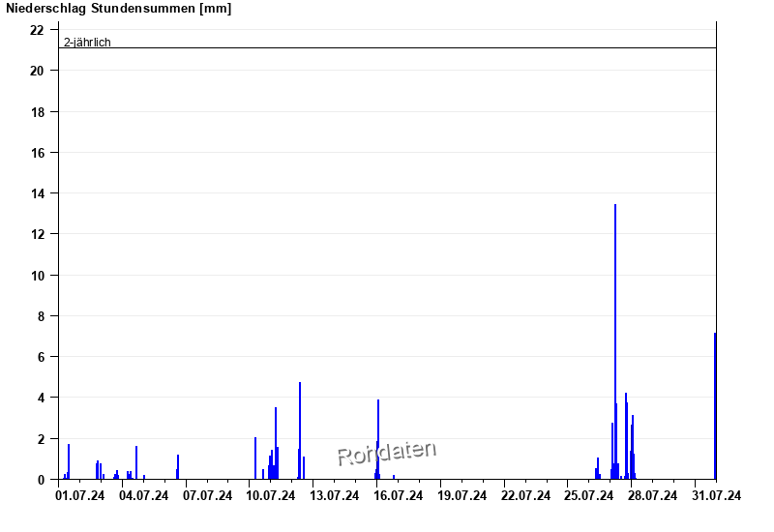Select the 01.07.24 date label
This screenshot has width=774, height=532.
click(x=80, y=496)
